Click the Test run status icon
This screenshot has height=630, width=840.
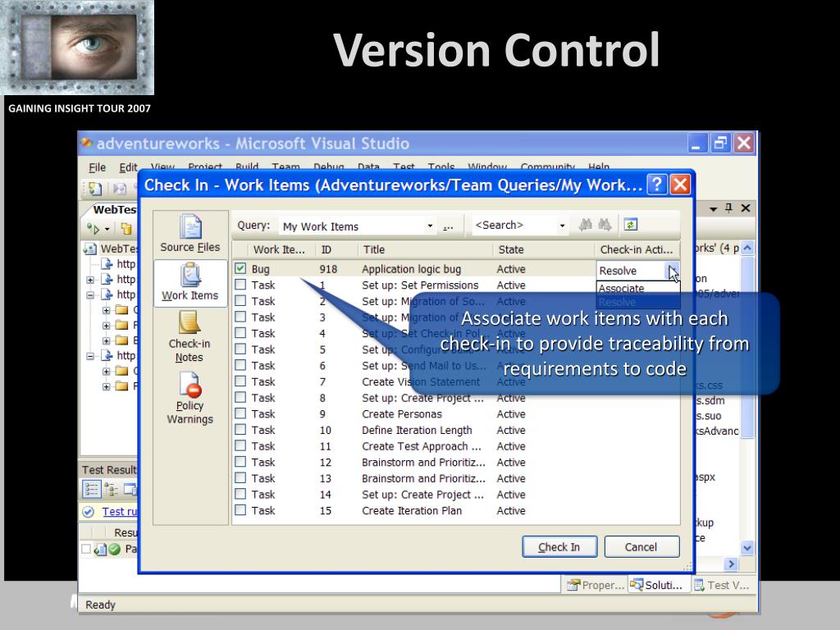89,512
